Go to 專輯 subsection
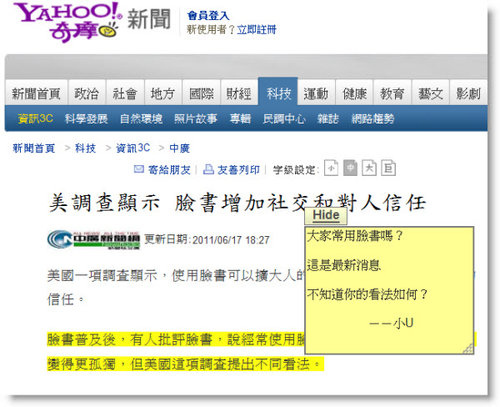Screen dimensions: 500x407 pyautogui.click(x=240, y=118)
